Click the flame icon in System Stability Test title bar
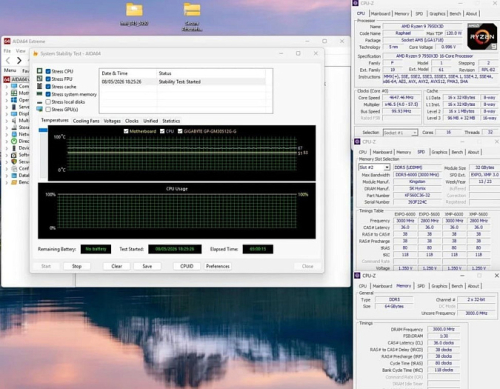This screenshot has width=500, height=389. click(35, 53)
